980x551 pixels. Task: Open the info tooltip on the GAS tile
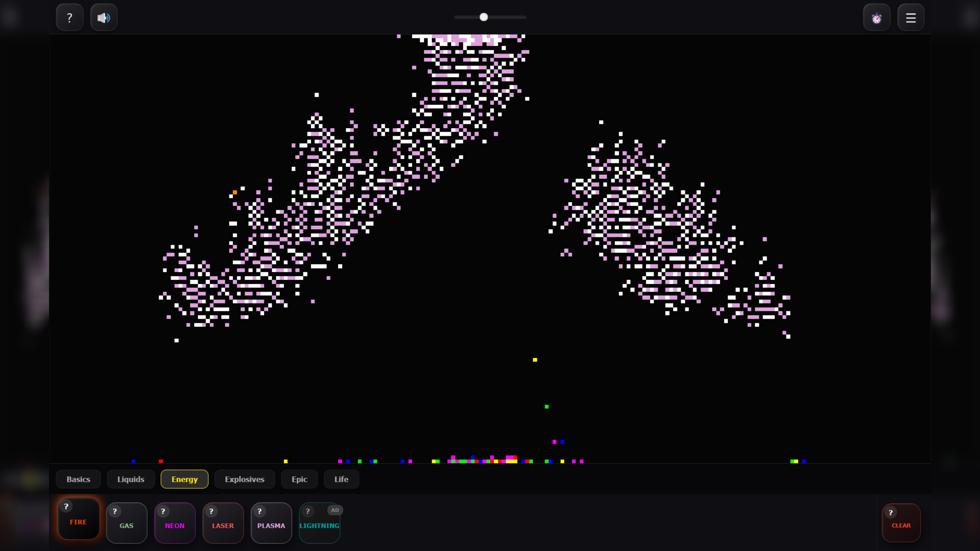(114, 511)
